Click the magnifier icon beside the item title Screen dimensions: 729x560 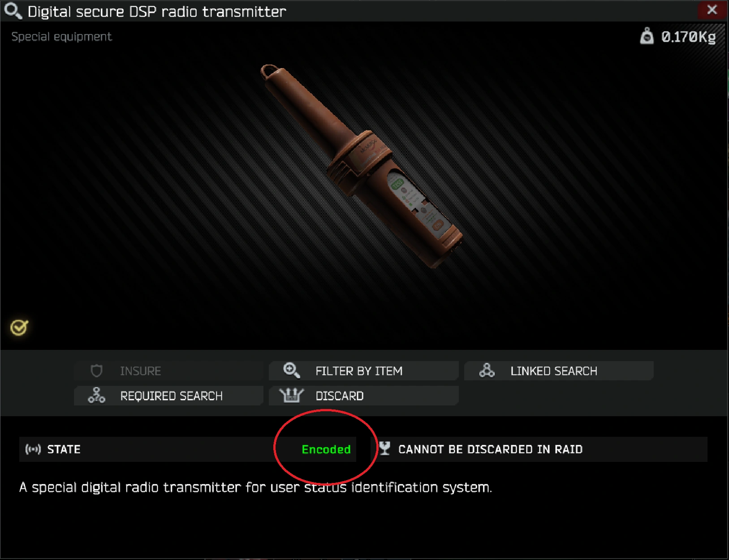coord(13,11)
